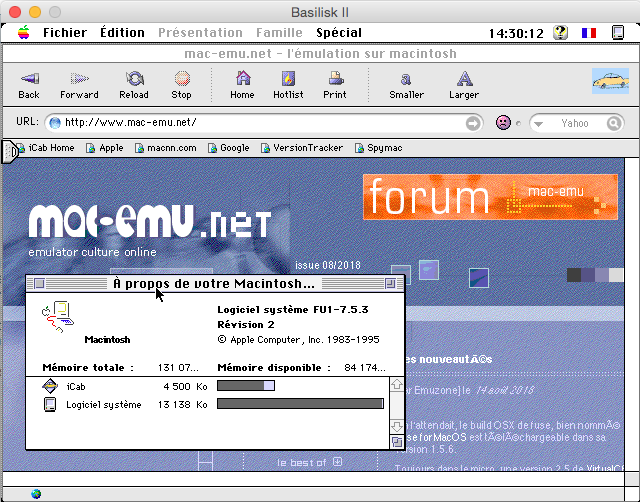Open the Hotlist icon
Screen dimensions: 640x502
coord(288,78)
